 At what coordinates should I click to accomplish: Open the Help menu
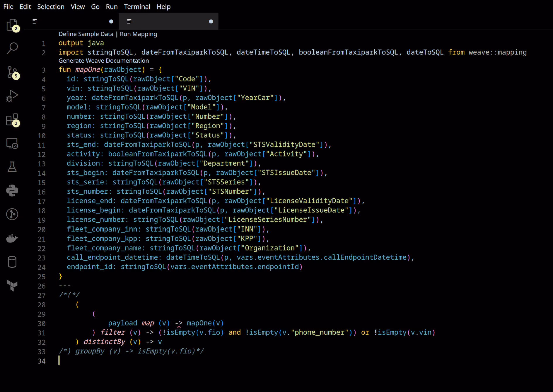163,6
